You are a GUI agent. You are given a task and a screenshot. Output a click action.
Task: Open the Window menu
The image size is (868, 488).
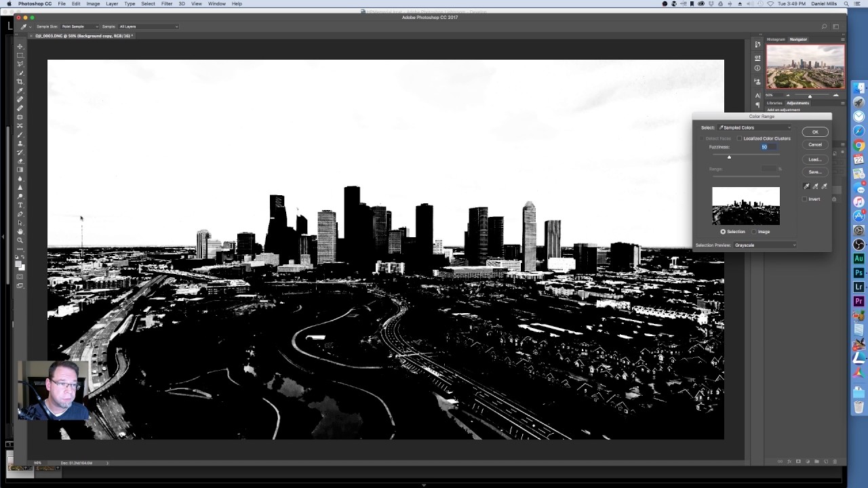(217, 4)
